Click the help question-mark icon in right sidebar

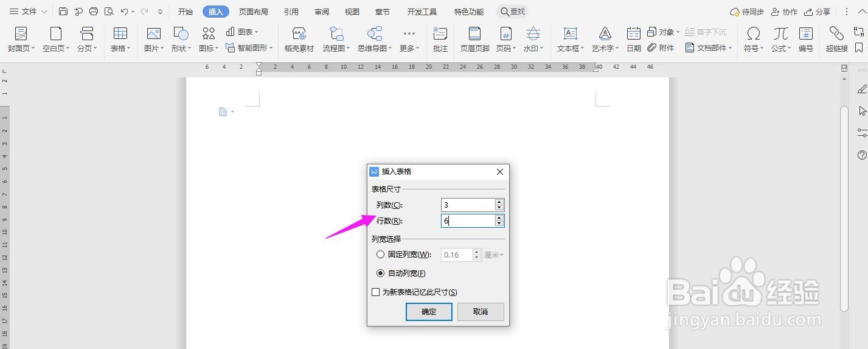[x=862, y=155]
